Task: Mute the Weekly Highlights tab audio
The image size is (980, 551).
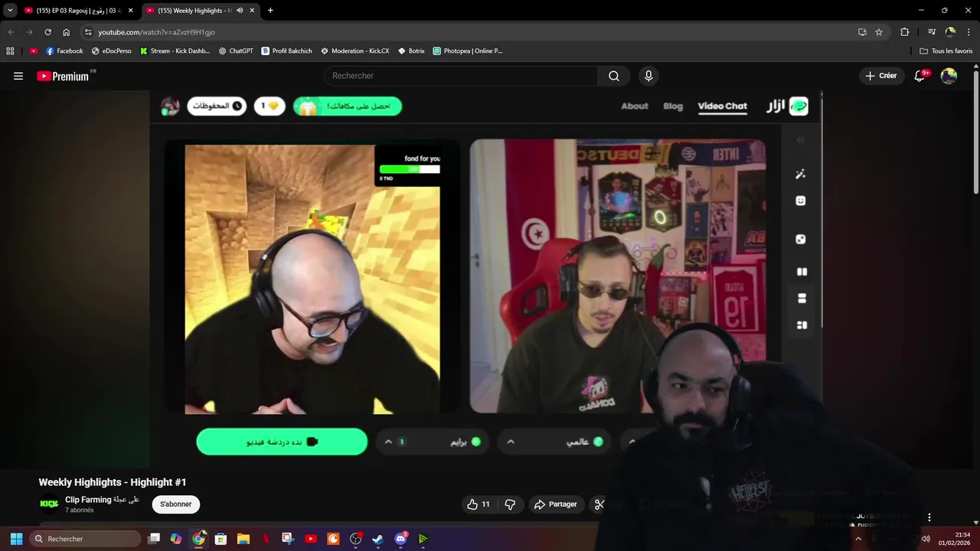Action: tap(240, 11)
